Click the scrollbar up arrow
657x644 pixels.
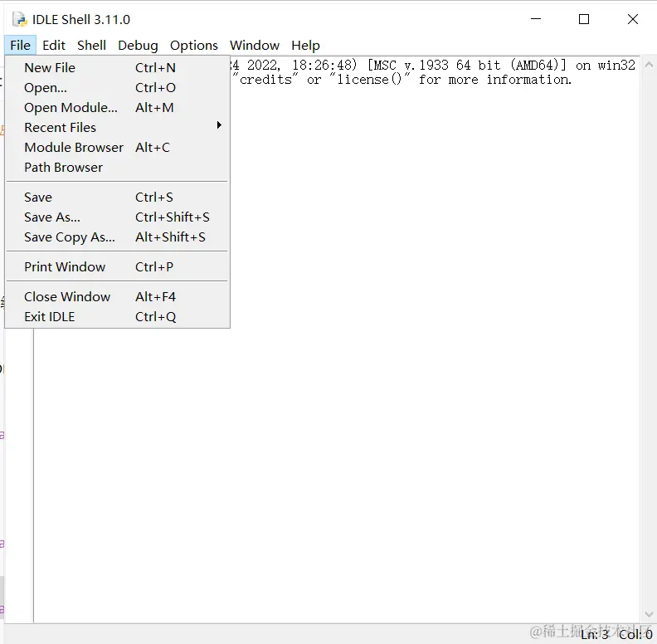649,65
